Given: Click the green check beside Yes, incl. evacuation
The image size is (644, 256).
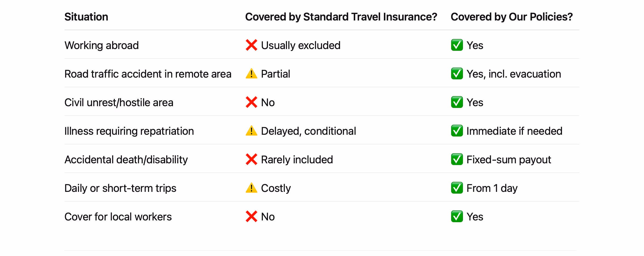Looking at the screenshot, I should point(457,74).
